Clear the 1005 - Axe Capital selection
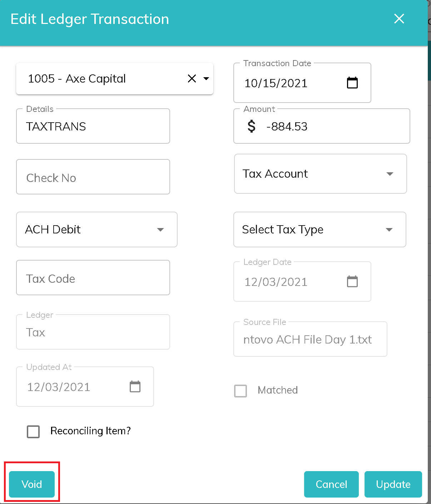 click(x=192, y=79)
